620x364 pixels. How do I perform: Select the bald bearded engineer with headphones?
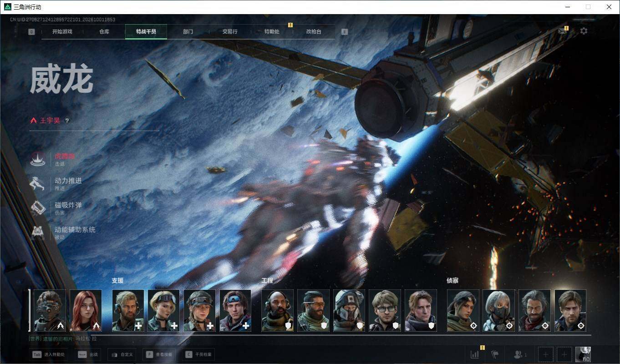[278, 310]
